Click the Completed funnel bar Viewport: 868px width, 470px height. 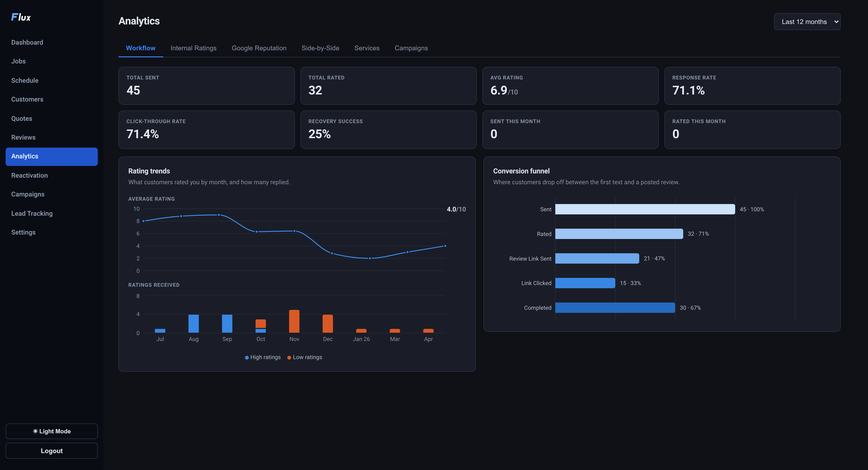click(615, 308)
